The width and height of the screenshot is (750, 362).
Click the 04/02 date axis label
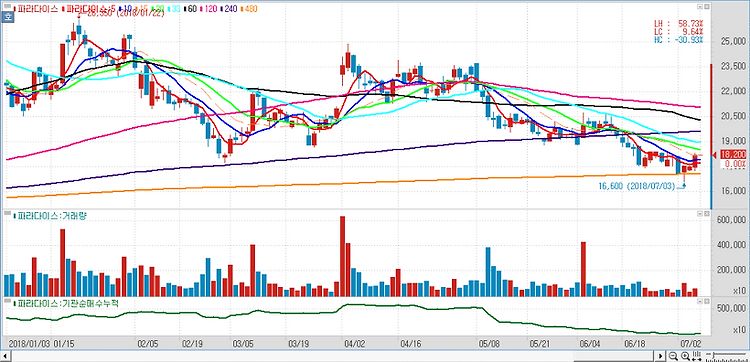[x=354, y=344]
